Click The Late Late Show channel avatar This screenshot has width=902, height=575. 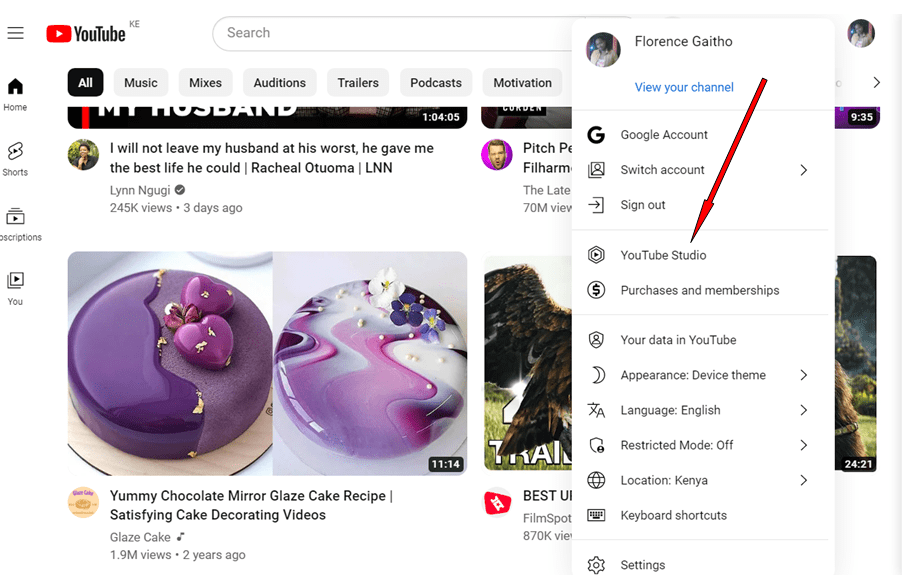(497, 155)
